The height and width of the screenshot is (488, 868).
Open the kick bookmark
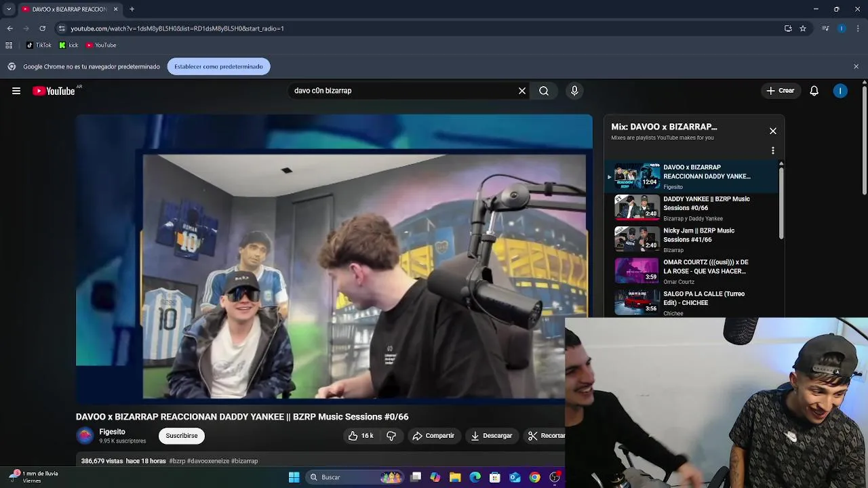68,45
